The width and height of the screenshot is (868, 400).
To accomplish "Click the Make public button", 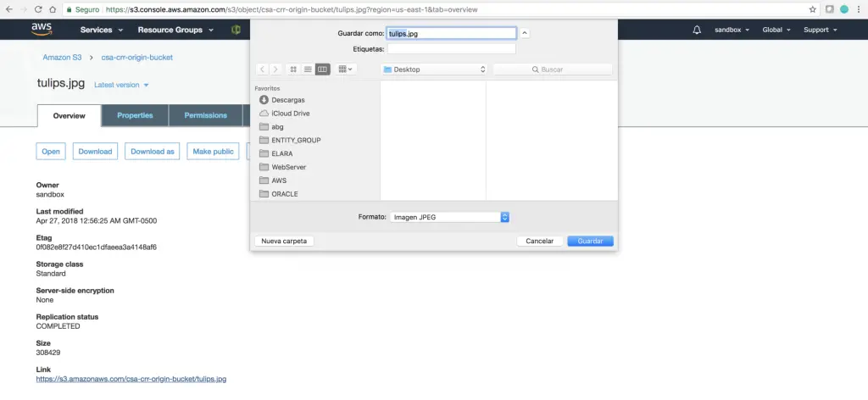I will 213,152.
